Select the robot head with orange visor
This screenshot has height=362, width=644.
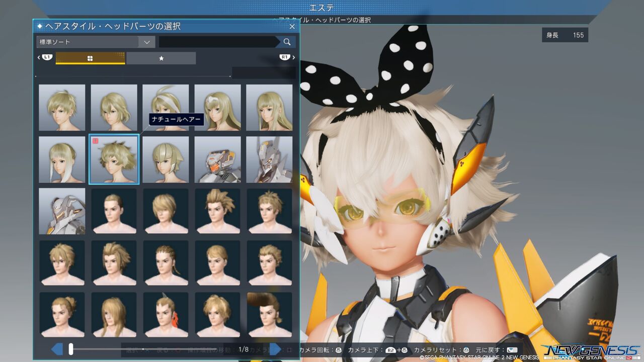point(217,159)
